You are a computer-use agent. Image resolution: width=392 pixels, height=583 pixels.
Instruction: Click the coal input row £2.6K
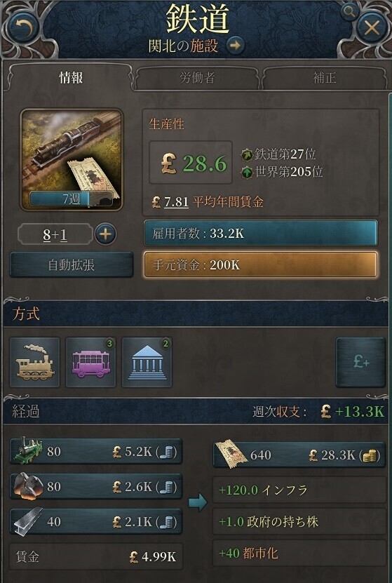coord(96,486)
